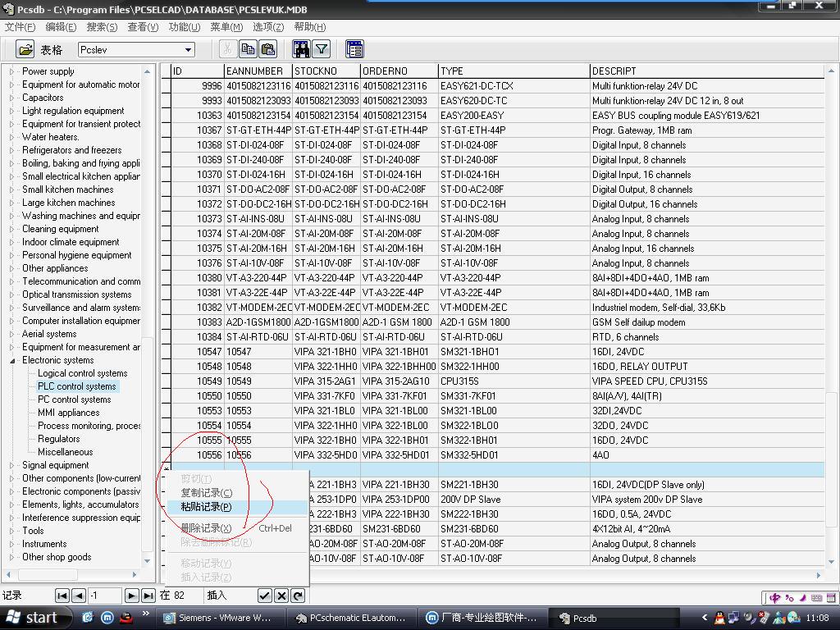This screenshot has height=630, width=840.
Task: Expand the Capacitors tree node
Action: pos(11,98)
